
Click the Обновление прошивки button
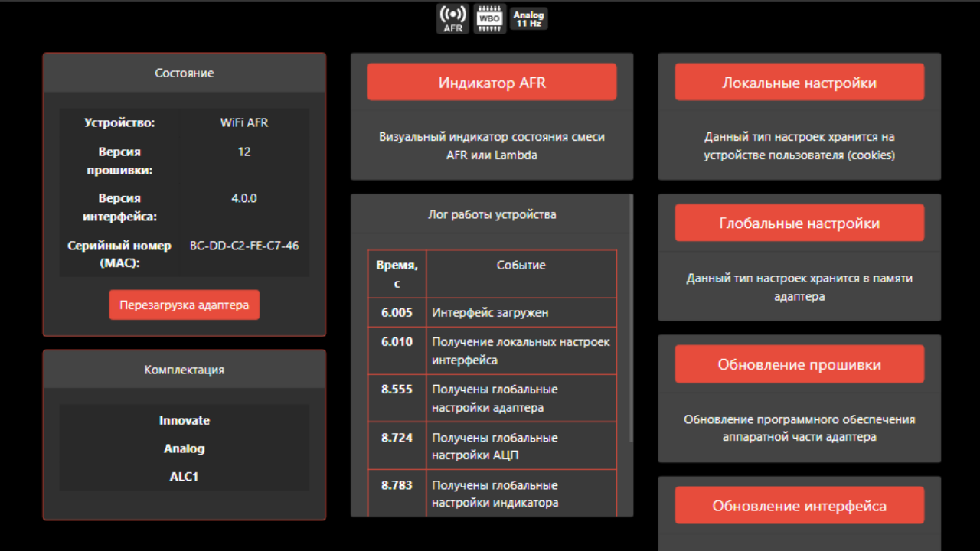click(x=799, y=364)
